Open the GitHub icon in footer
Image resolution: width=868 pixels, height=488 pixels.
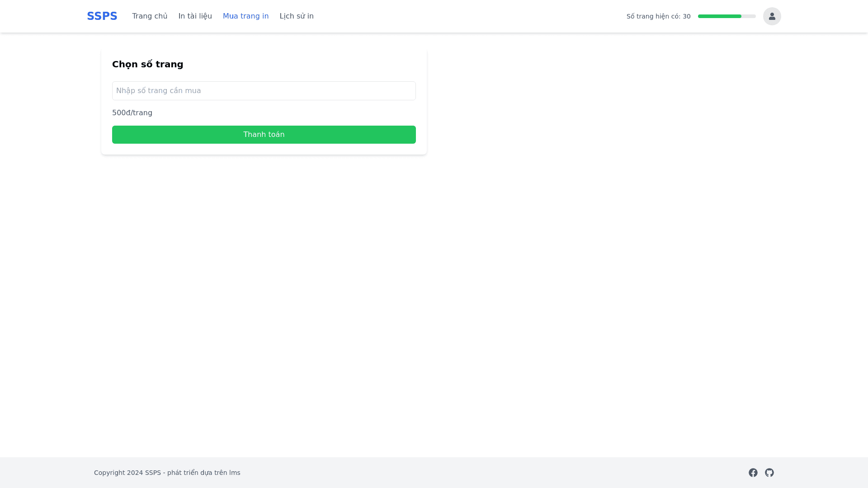[769, 473]
